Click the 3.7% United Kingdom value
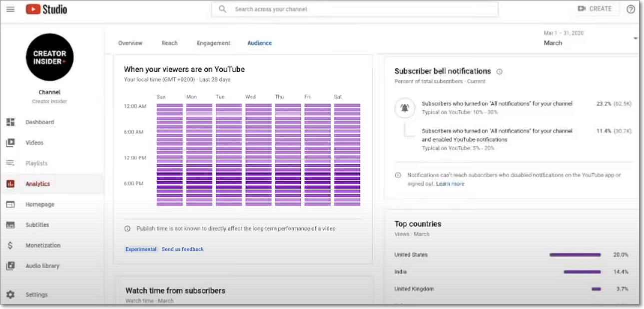This screenshot has width=644, height=309. click(x=623, y=289)
